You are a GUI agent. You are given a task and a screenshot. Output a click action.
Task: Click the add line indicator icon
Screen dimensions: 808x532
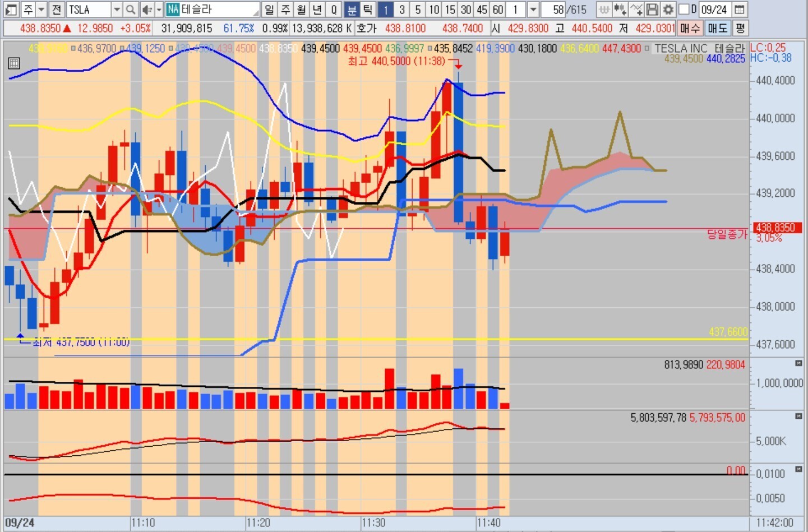[x=636, y=10]
